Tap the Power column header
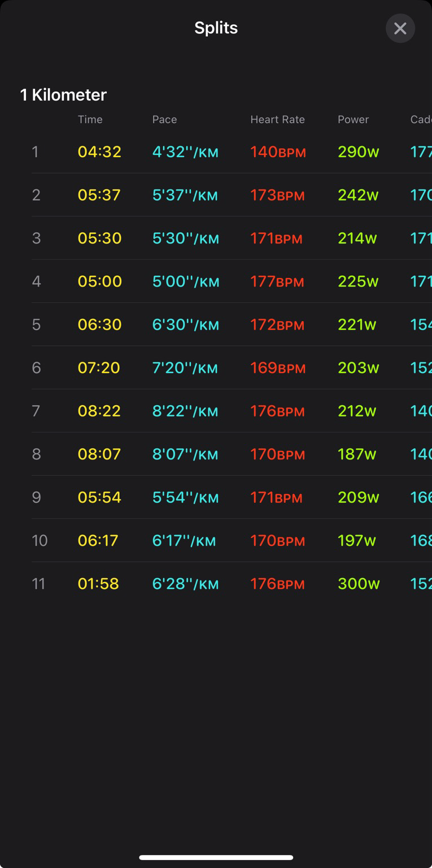Image resolution: width=432 pixels, height=868 pixels. pyautogui.click(x=353, y=120)
